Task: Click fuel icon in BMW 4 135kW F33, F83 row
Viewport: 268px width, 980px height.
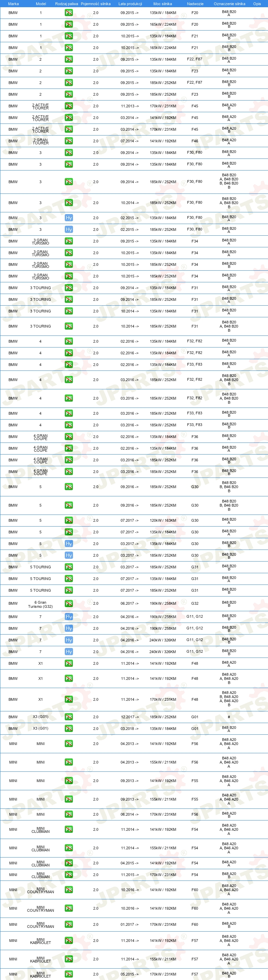Action: coord(69,365)
